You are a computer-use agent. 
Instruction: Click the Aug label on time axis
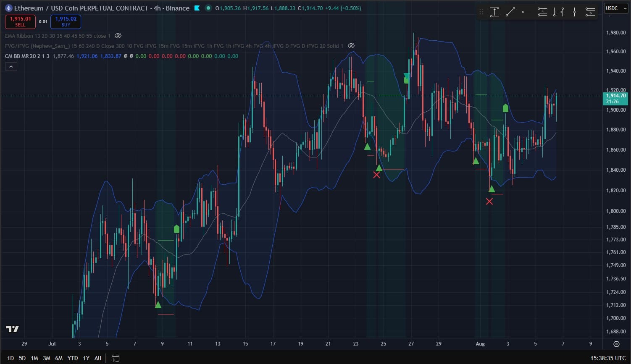point(480,344)
